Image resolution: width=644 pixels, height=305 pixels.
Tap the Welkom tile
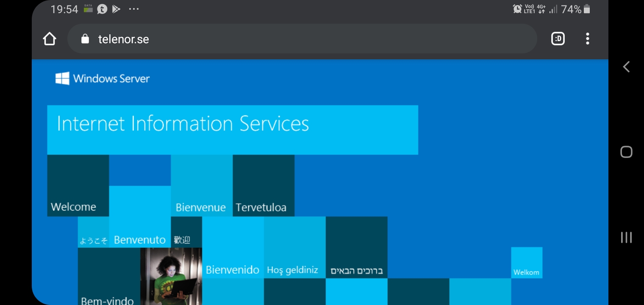coord(527,263)
